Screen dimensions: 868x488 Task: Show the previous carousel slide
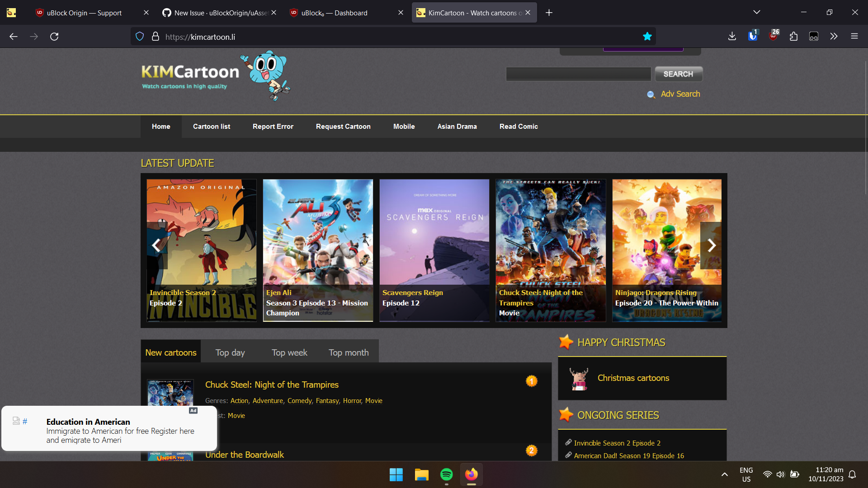(x=156, y=245)
